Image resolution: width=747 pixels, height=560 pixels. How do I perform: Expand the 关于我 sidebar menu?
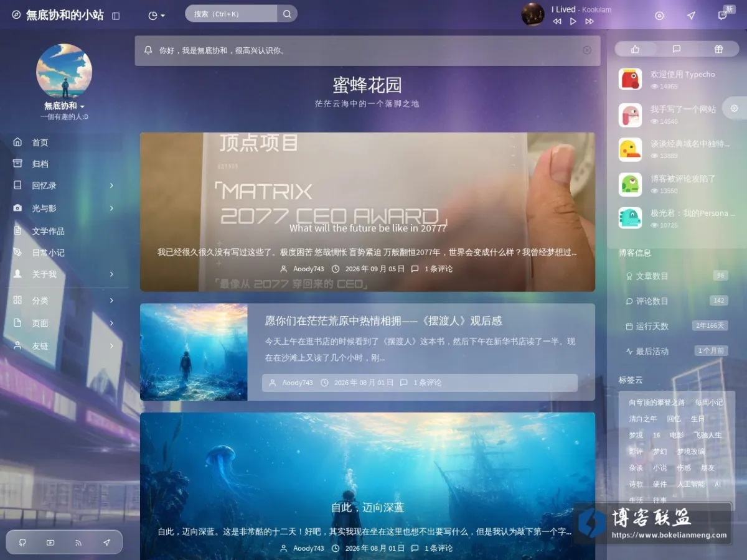click(64, 274)
